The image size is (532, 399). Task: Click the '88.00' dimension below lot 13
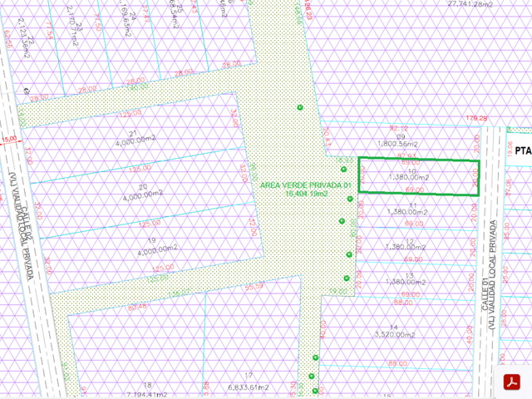pyautogui.click(x=403, y=302)
